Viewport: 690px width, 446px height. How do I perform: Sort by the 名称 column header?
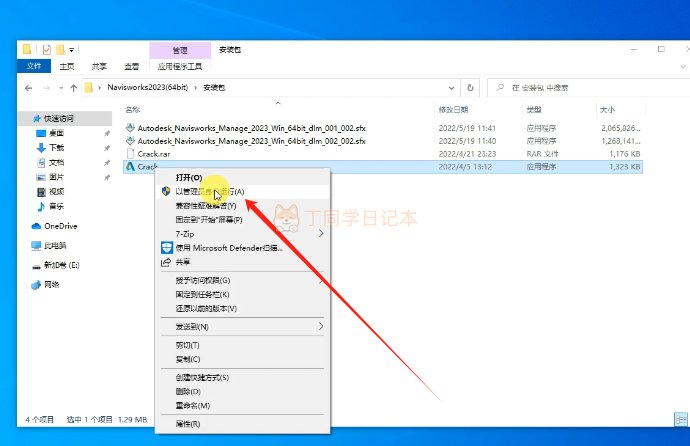tap(132, 110)
